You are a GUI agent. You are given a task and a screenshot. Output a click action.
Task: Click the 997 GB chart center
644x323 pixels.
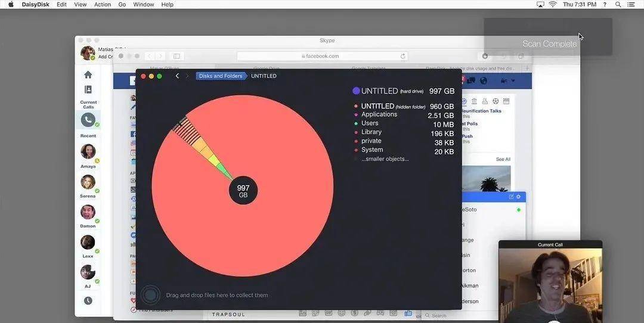[243, 191]
